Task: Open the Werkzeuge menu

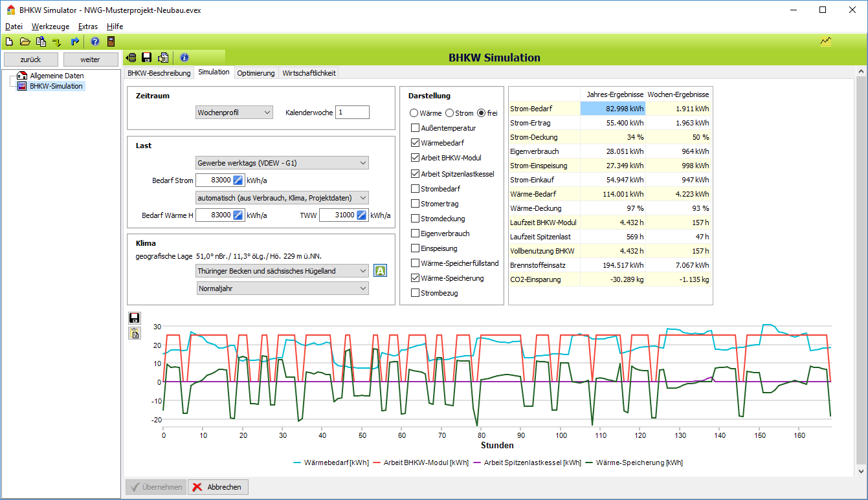Action: tap(50, 27)
